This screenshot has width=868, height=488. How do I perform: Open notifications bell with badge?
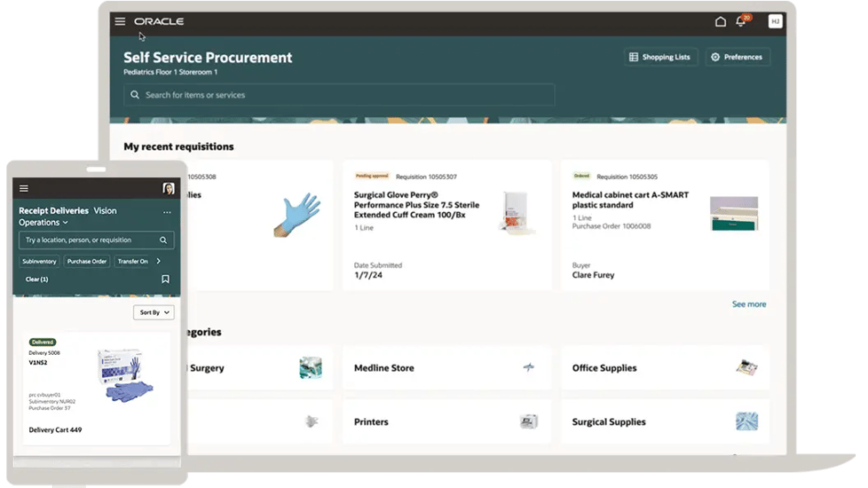742,21
